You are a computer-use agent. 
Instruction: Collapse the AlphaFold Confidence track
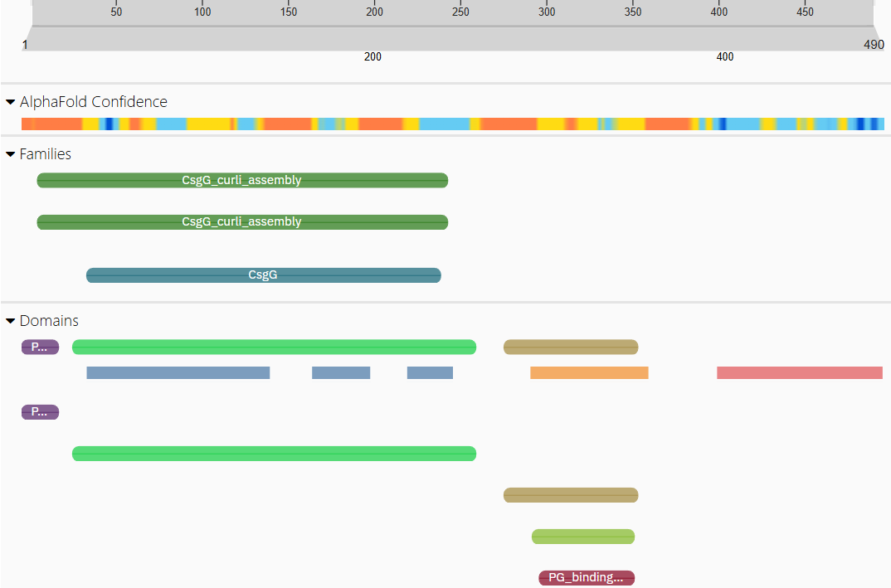coord(10,102)
